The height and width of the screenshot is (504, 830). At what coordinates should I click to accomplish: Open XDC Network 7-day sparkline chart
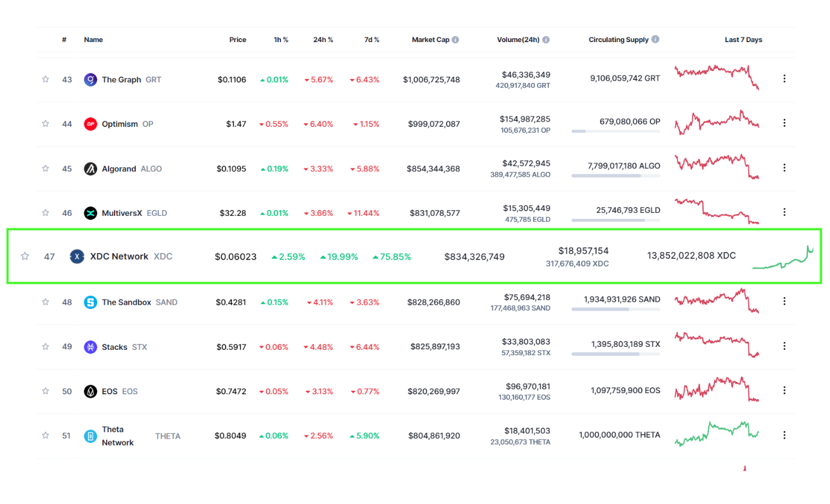coord(783,257)
